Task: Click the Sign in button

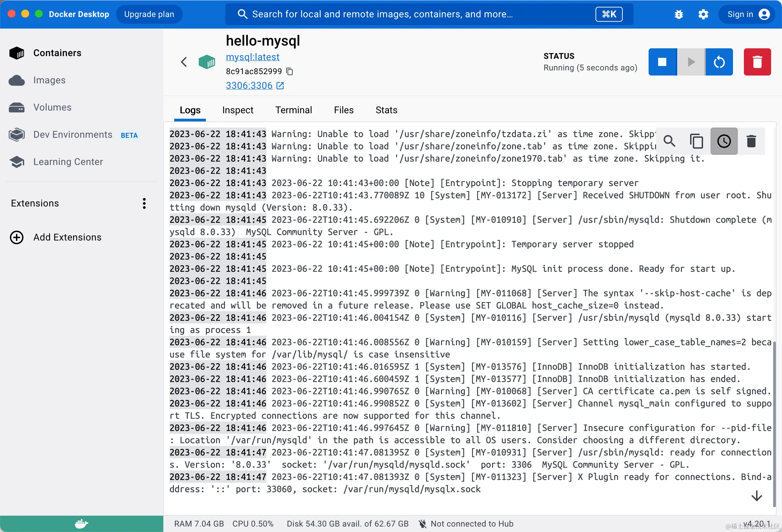Action: coord(746,14)
